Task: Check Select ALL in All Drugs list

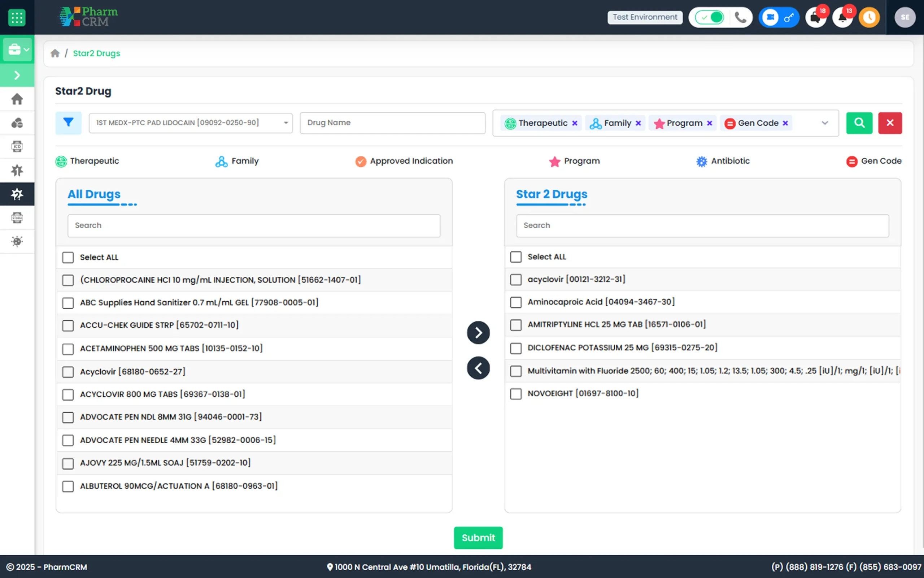Action: click(68, 257)
